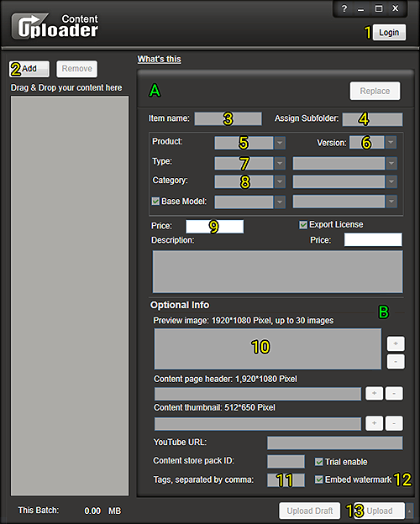The height and width of the screenshot is (524, 420).
Task: Toggle the Embed watermark checkbox
Action: 318,479
